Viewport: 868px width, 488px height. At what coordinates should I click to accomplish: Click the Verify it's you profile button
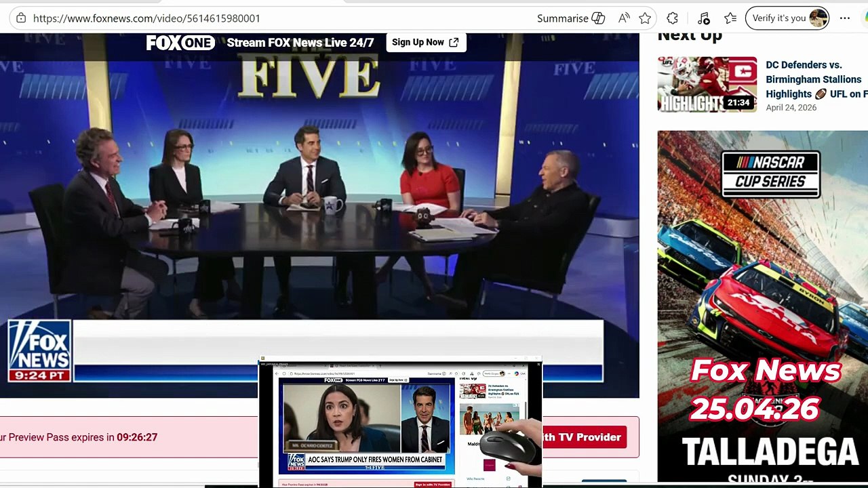787,18
